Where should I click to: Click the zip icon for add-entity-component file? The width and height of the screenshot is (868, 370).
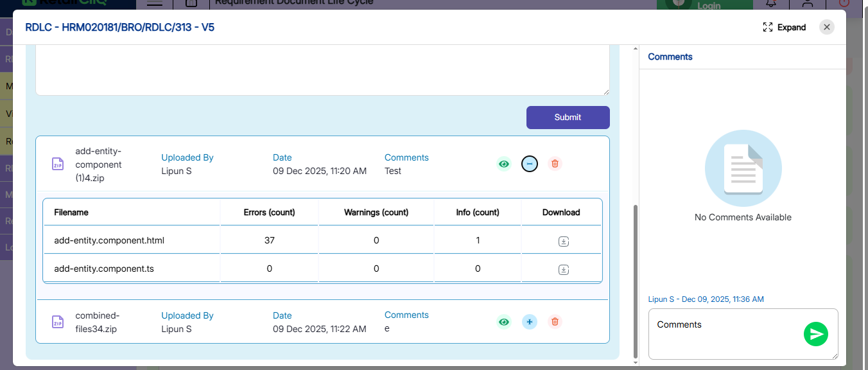coord(58,164)
